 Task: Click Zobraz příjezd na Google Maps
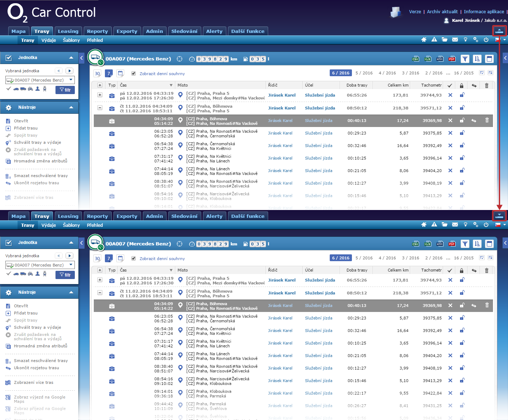[x=40, y=411]
